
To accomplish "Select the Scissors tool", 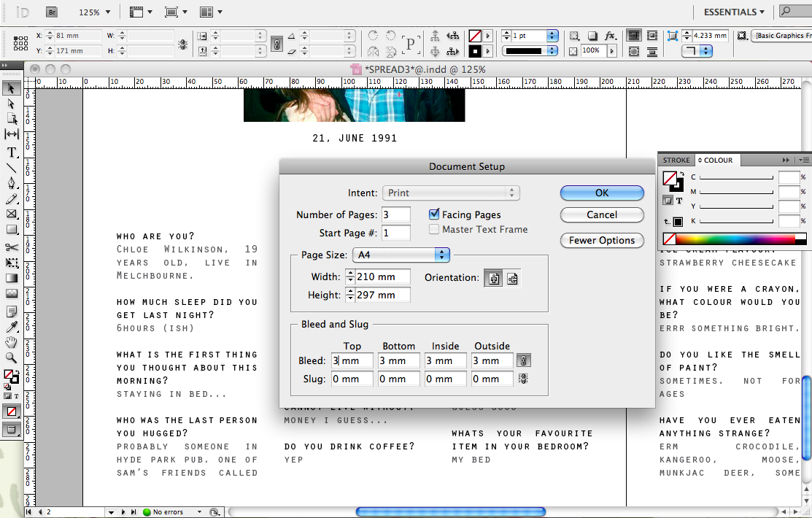I will 10,247.
